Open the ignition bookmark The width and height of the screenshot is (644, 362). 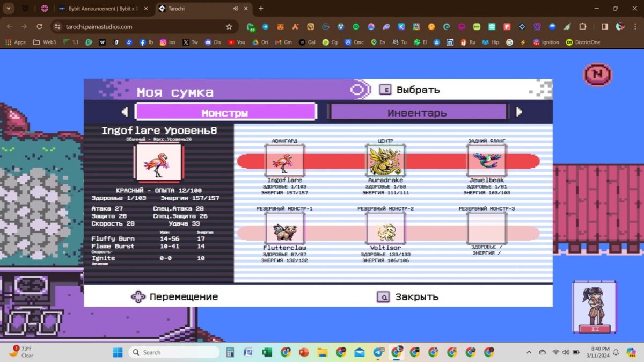tap(546, 42)
